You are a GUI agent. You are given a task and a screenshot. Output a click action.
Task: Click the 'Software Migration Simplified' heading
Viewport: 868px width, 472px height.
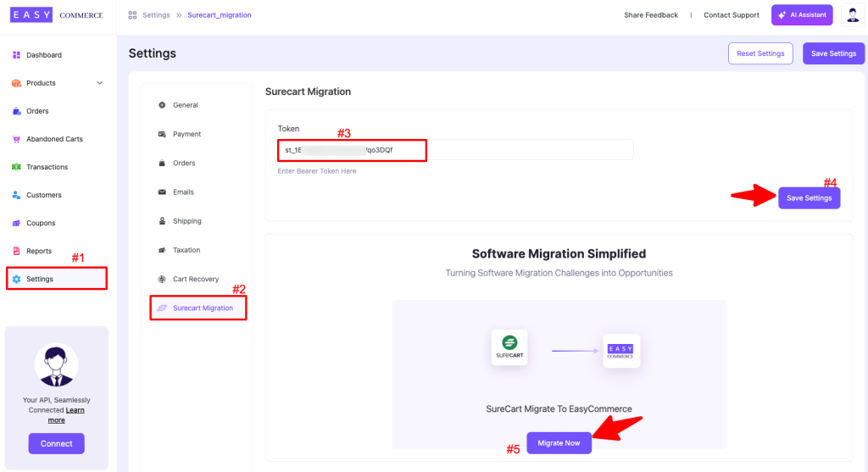coord(559,254)
